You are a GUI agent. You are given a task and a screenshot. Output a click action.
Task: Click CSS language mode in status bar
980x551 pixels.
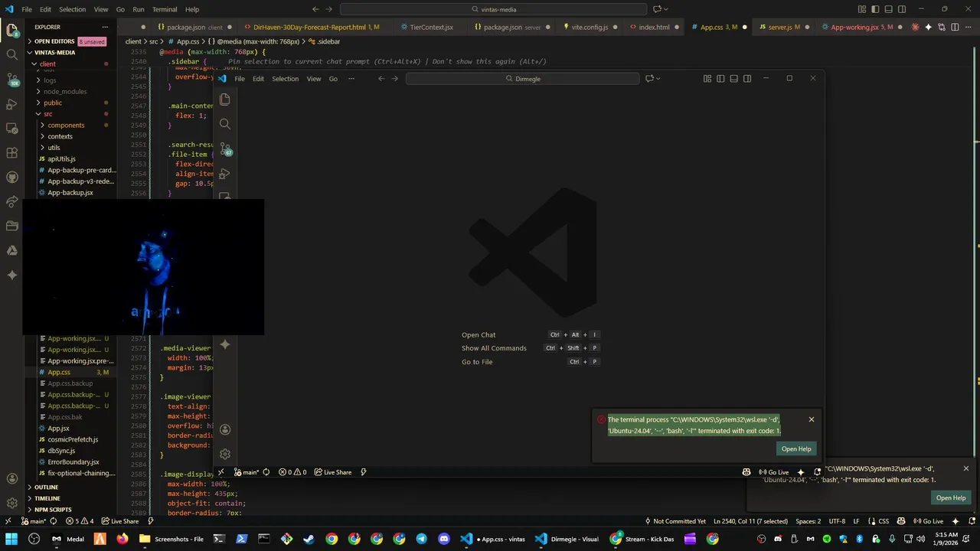(884, 521)
